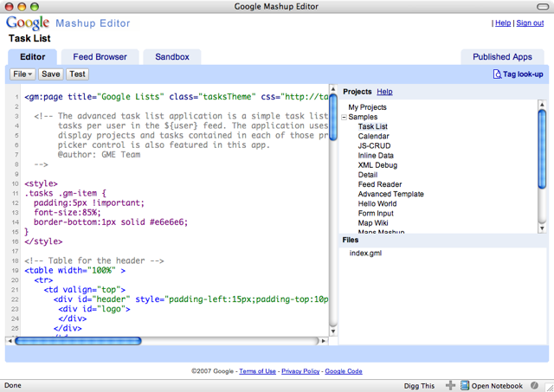Click the code editor horizontal scrollbar thumb
The height and width of the screenshot is (392, 554).
(78, 341)
